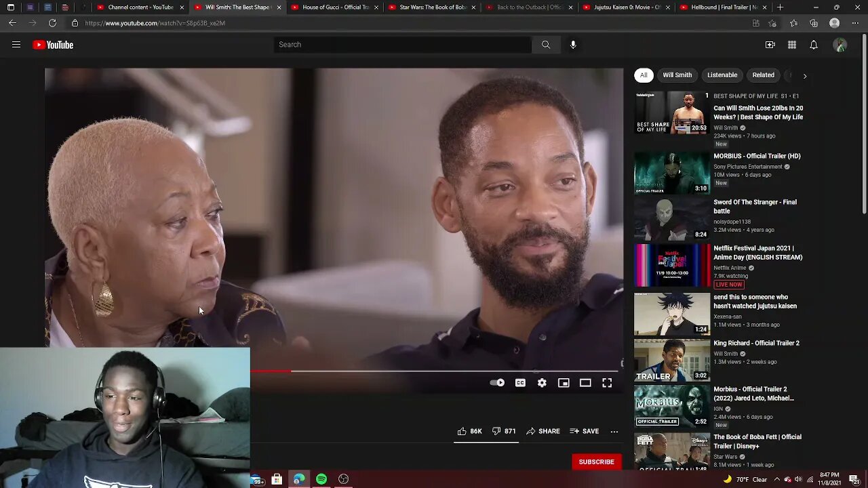
Task: Switch to the Back to the Outback tab
Action: (529, 7)
